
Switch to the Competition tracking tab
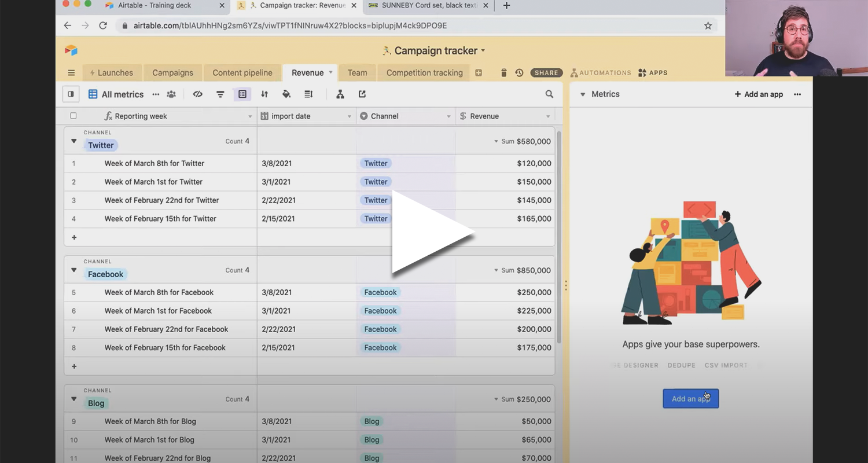(424, 72)
